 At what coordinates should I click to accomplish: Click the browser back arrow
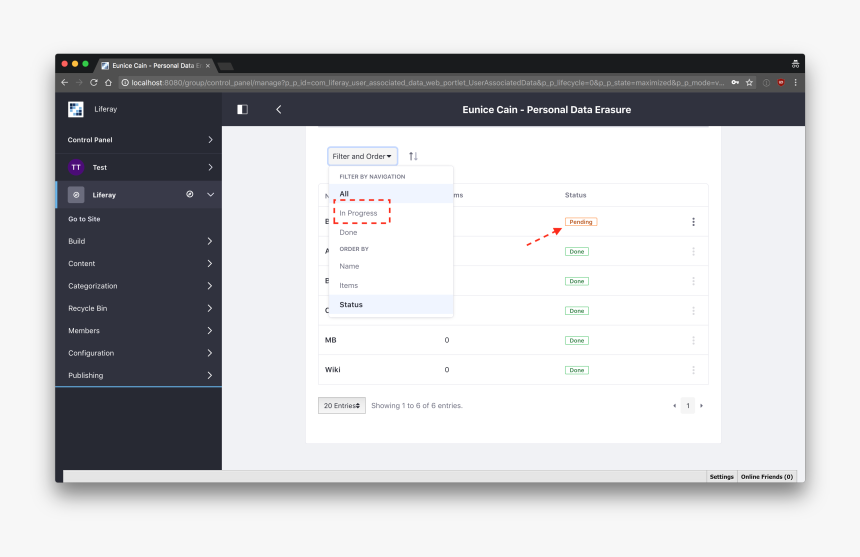coord(65,82)
